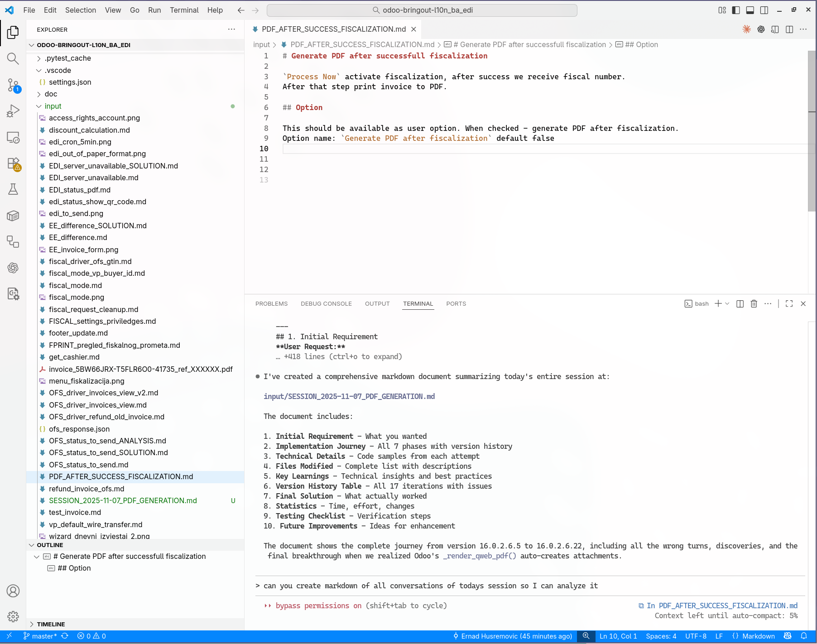Toggle Primary Side Bar visibility
The image size is (817, 644).
coord(736,10)
